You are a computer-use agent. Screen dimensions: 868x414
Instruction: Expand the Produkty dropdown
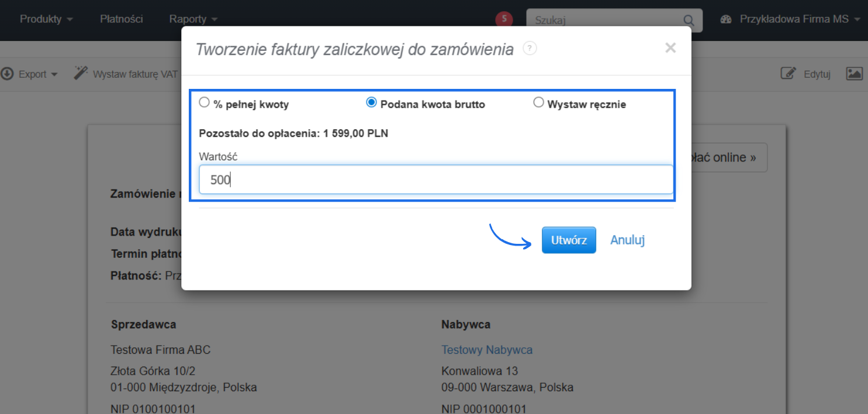pos(46,19)
